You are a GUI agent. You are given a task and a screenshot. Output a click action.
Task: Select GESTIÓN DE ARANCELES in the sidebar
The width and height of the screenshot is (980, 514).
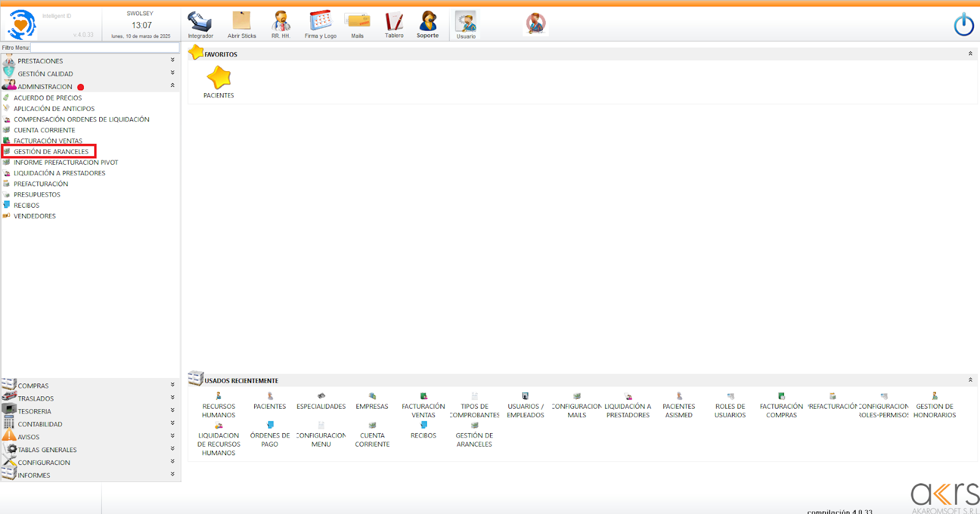tap(51, 151)
